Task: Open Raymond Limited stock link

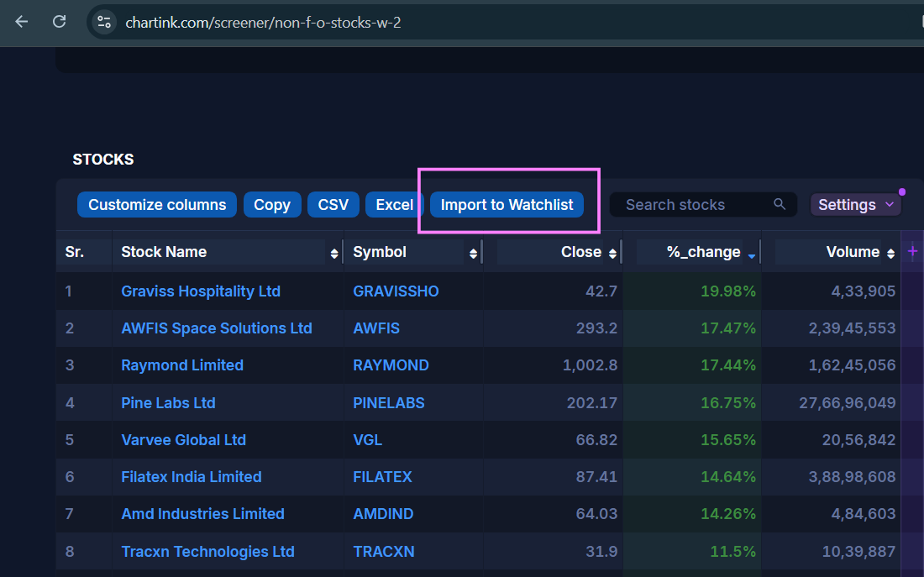Action: click(182, 365)
